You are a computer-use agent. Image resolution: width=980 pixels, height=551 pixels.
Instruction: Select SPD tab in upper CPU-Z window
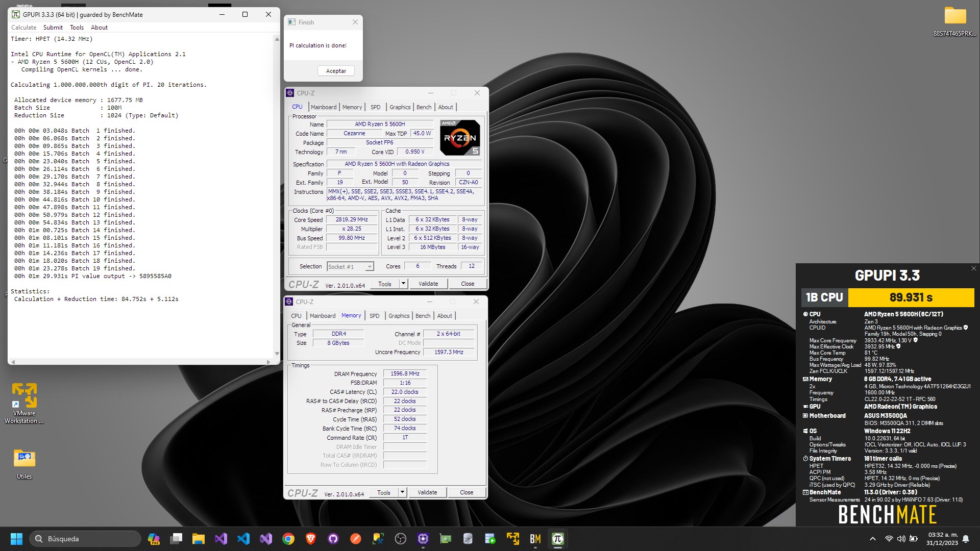pos(375,107)
